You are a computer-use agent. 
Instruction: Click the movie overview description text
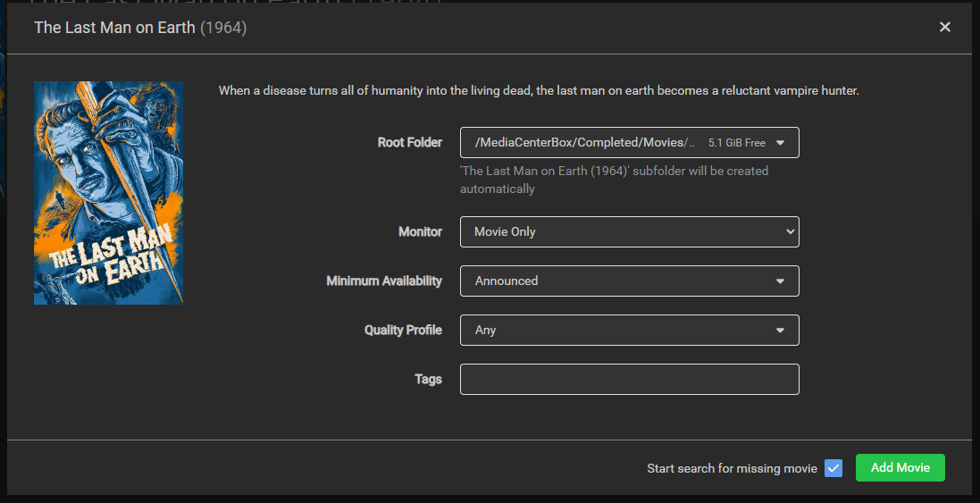pyautogui.click(x=539, y=90)
